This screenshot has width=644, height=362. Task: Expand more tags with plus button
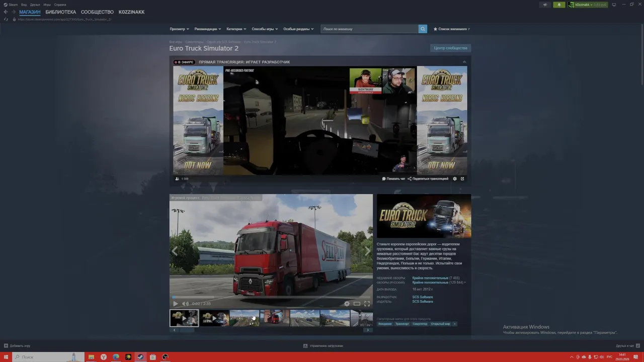tap(454, 324)
